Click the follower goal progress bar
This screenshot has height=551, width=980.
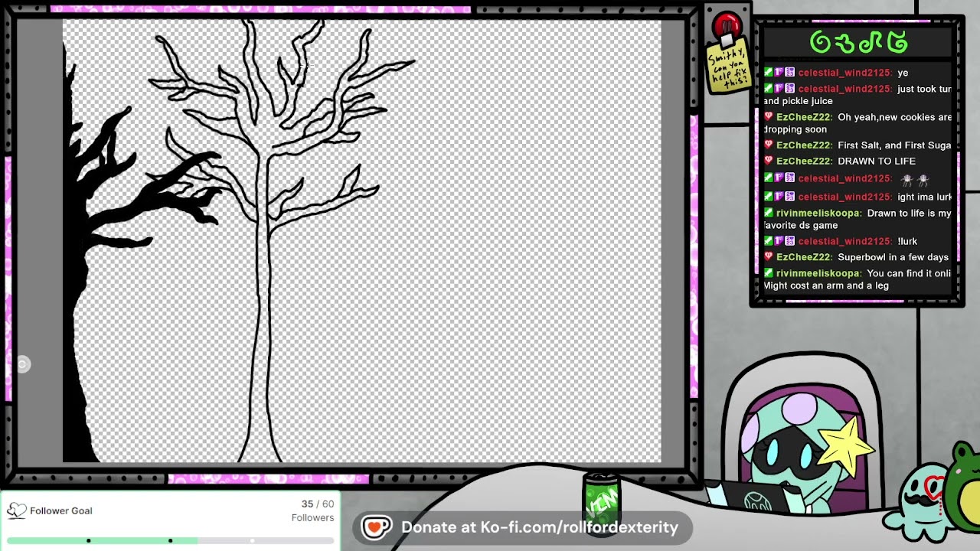170,541
